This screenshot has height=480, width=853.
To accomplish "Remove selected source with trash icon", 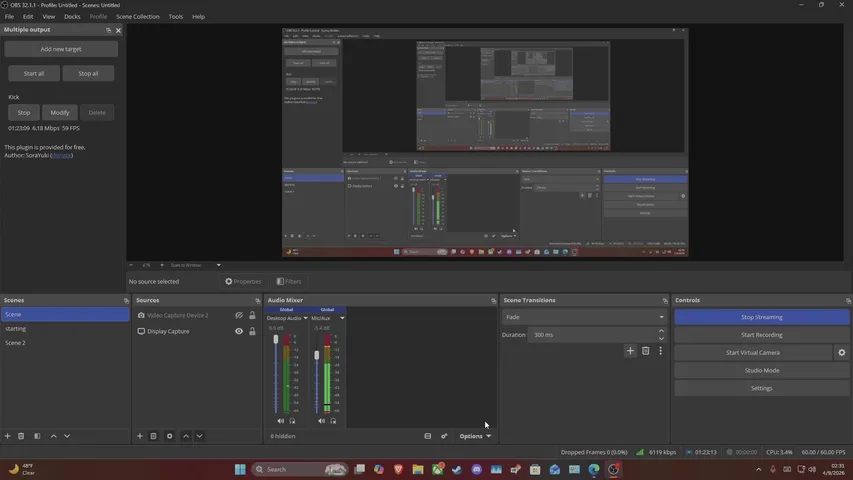I will pyautogui.click(x=153, y=436).
